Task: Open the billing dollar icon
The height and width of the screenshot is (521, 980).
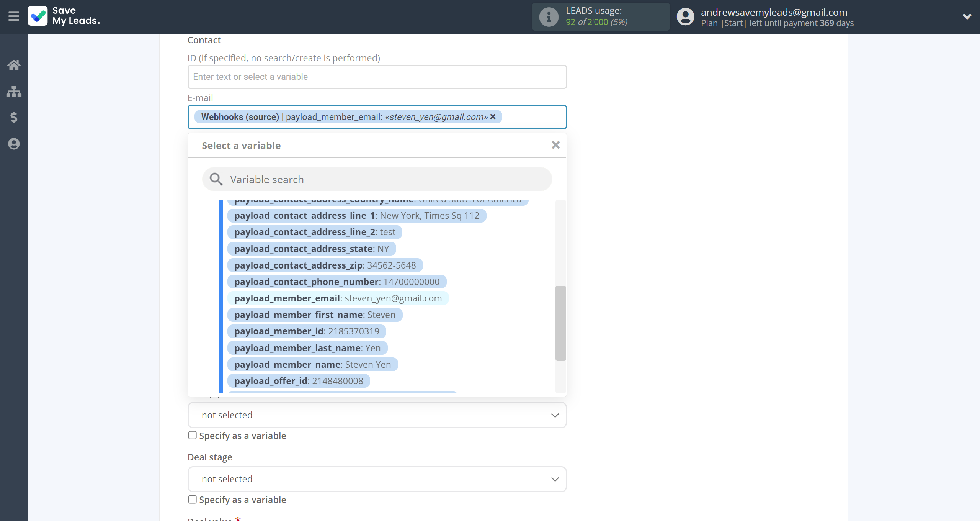Action: [x=14, y=118]
